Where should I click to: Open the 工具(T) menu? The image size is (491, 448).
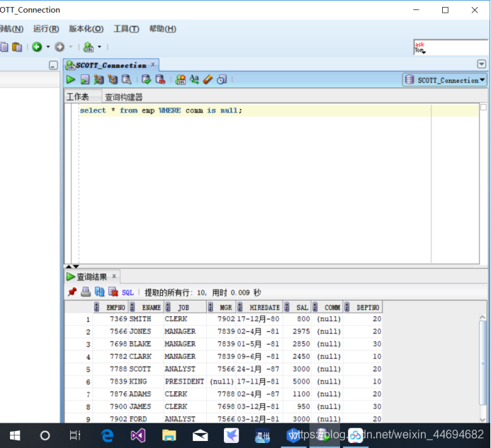click(126, 29)
